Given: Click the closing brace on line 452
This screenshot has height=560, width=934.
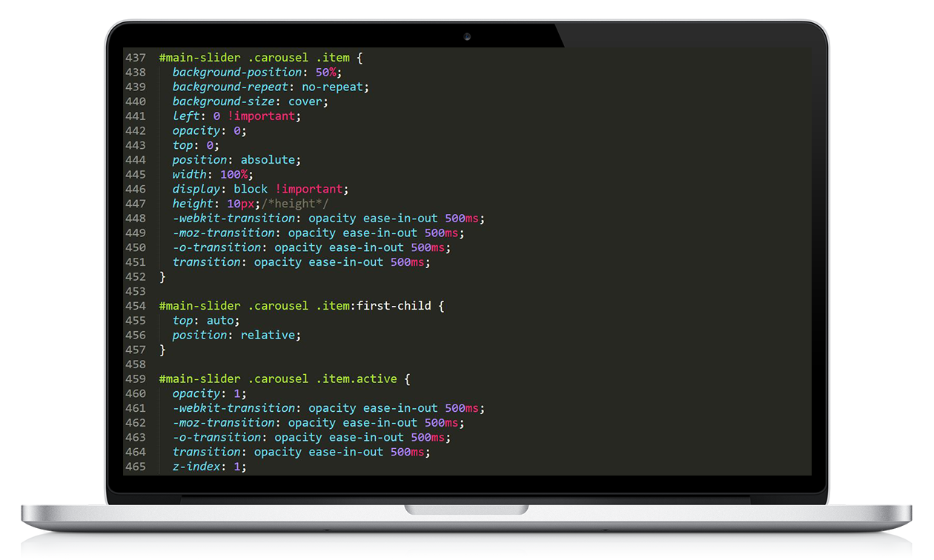Looking at the screenshot, I should (162, 277).
